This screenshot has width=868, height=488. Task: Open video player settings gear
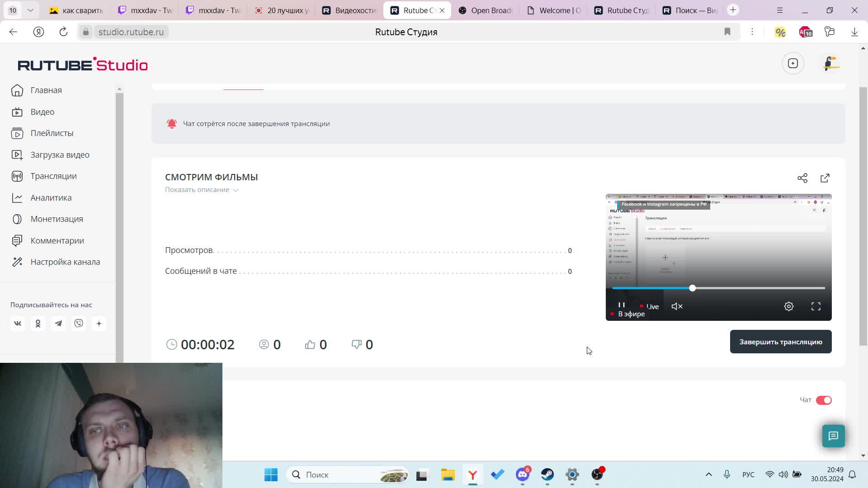789,306
